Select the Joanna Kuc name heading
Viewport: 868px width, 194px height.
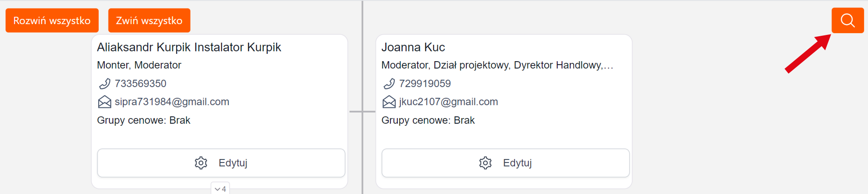[x=413, y=47]
